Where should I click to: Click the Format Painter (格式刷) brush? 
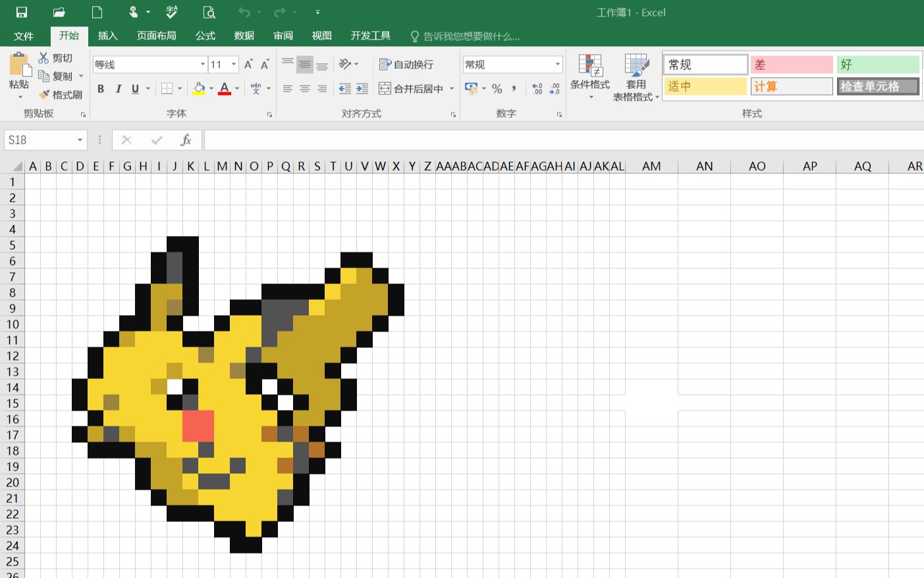coord(44,95)
